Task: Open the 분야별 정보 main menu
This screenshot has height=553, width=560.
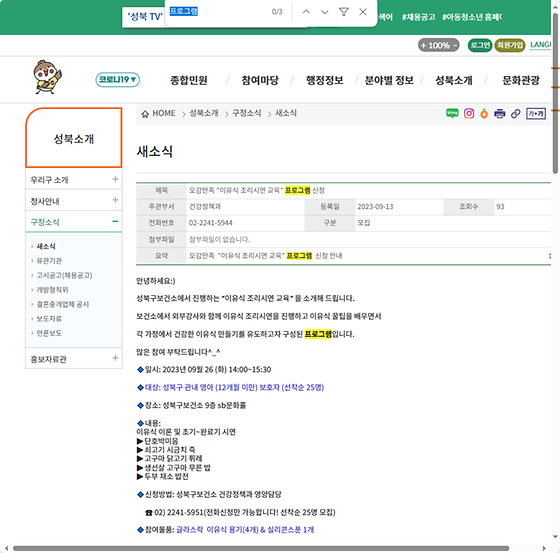Action: point(389,80)
